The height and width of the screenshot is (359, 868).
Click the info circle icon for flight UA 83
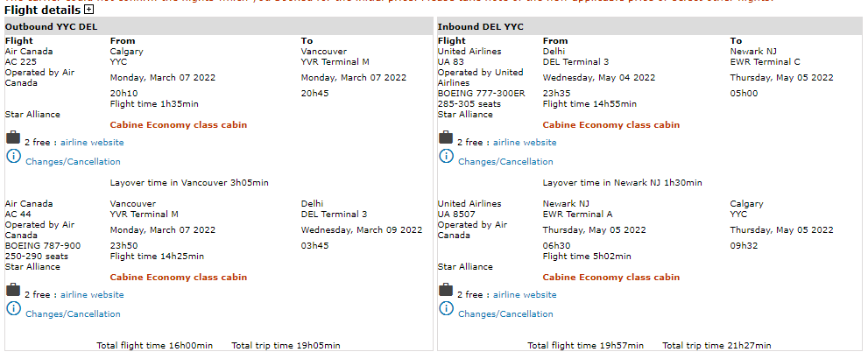(446, 156)
